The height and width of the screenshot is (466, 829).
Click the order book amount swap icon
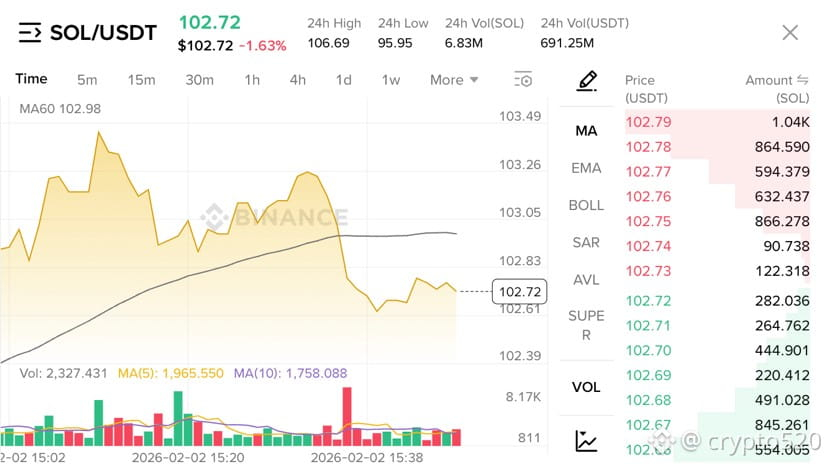click(x=802, y=80)
